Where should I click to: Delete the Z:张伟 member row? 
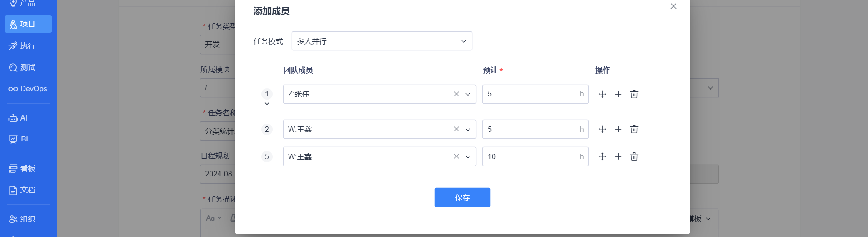pyautogui.click(x=634, y=94)
